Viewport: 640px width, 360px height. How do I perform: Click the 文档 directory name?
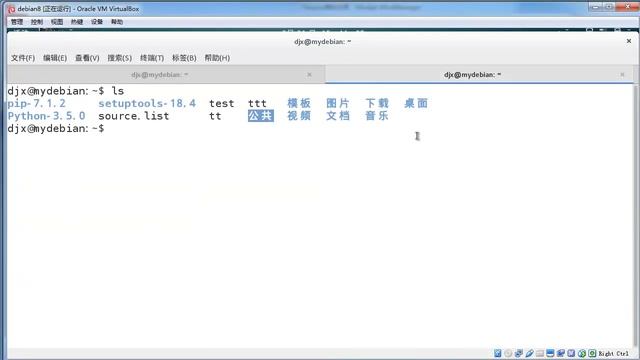338,116
